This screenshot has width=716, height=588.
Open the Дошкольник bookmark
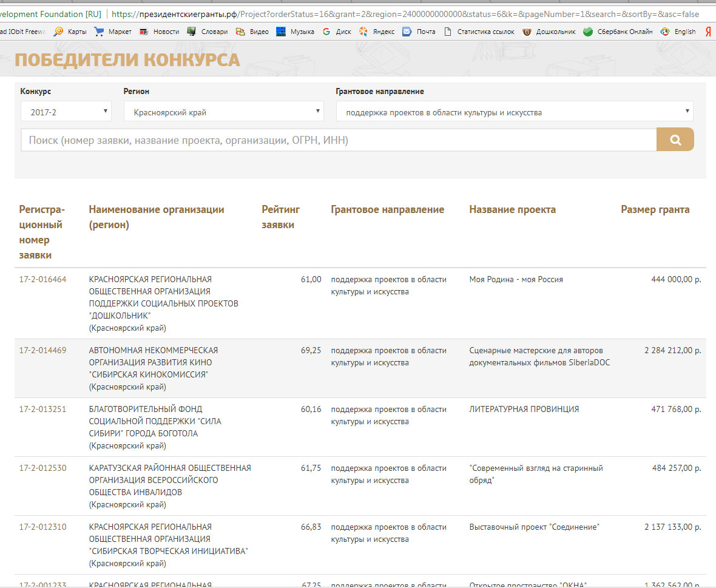549,32
